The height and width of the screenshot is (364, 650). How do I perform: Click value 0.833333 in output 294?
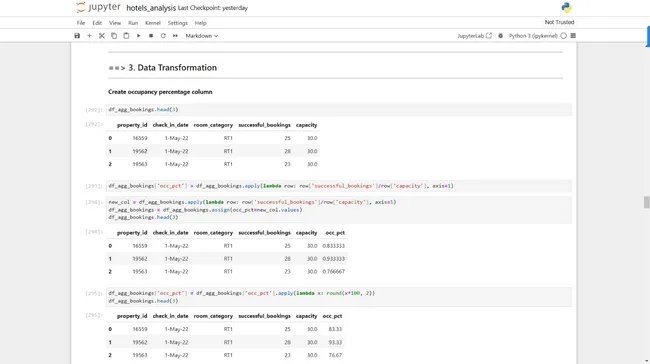333,246
